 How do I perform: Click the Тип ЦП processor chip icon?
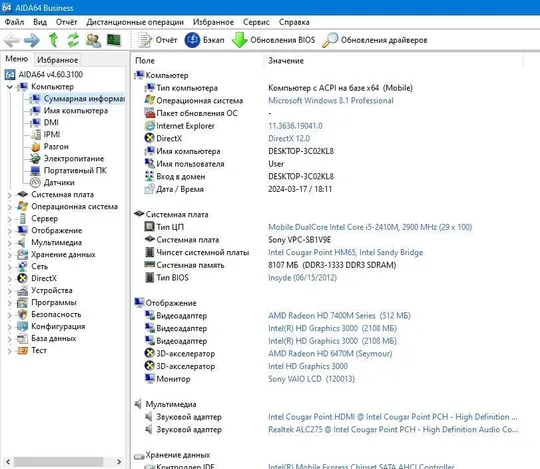tap(149, 227)
